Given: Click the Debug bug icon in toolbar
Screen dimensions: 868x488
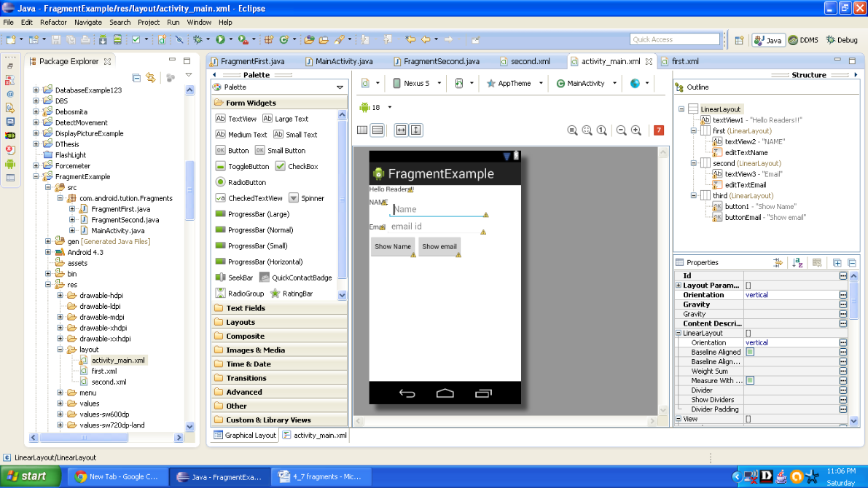Looking at the screenshot, I should click(198, 39).
